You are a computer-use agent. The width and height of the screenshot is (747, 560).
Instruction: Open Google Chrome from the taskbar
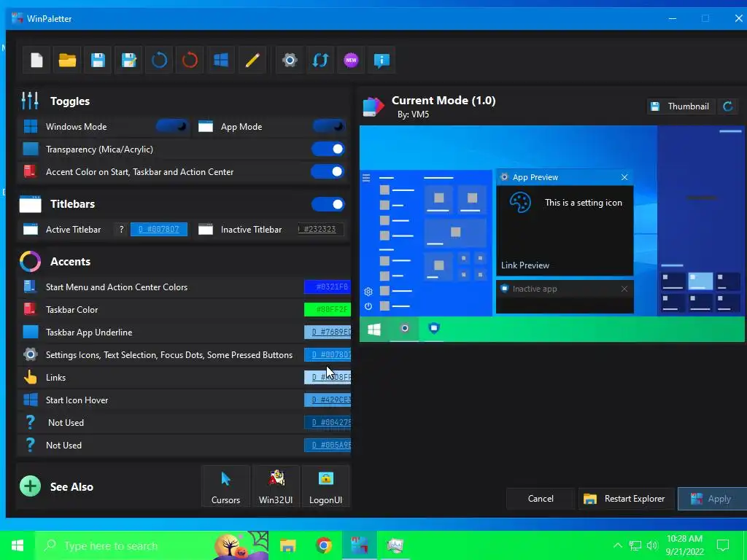coord(323,545)
